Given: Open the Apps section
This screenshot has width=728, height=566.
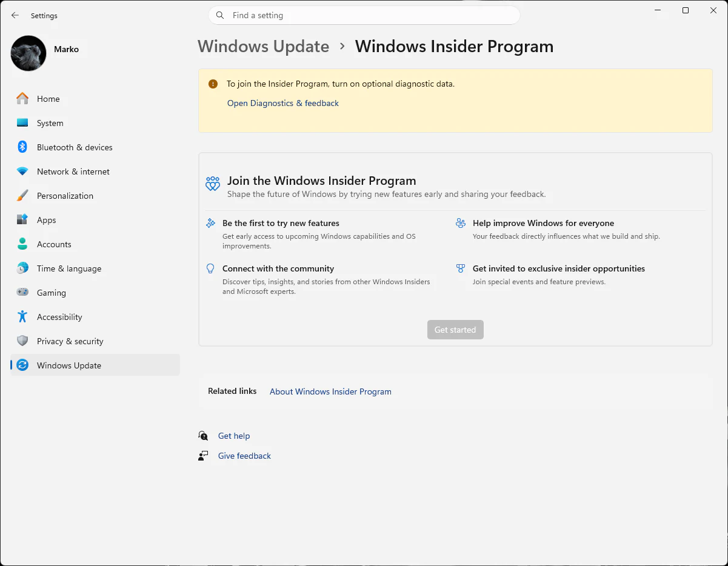Looking at the screenshot, I should (x=95, y=219).
